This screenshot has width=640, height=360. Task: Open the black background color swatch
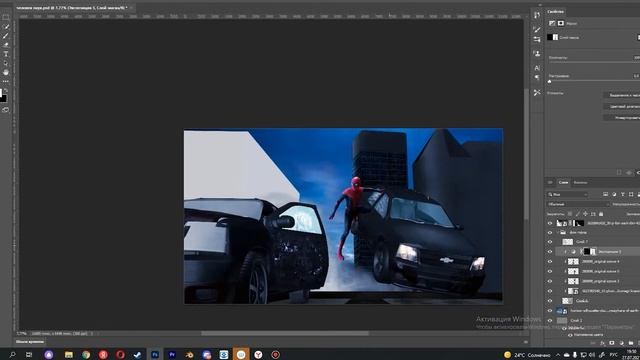pyautogui.click(x=4, y=98)
